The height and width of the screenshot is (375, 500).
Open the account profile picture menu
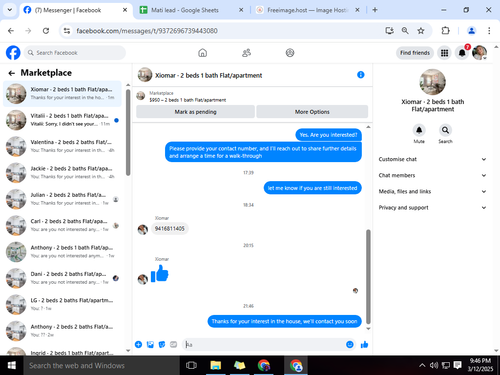[x=479, y=53]
